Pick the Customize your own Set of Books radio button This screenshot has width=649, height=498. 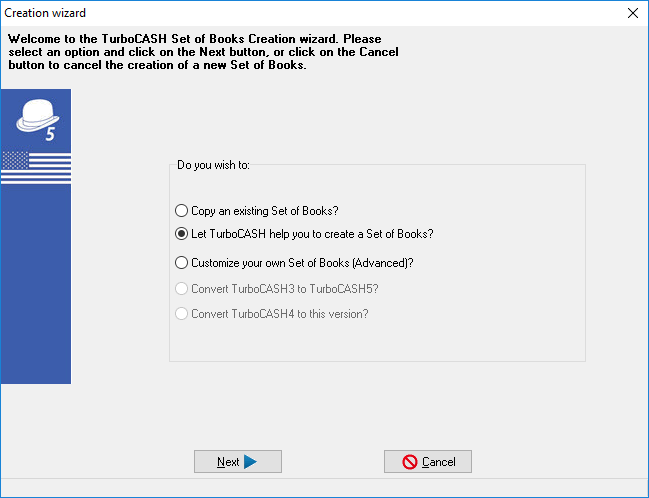181,263
